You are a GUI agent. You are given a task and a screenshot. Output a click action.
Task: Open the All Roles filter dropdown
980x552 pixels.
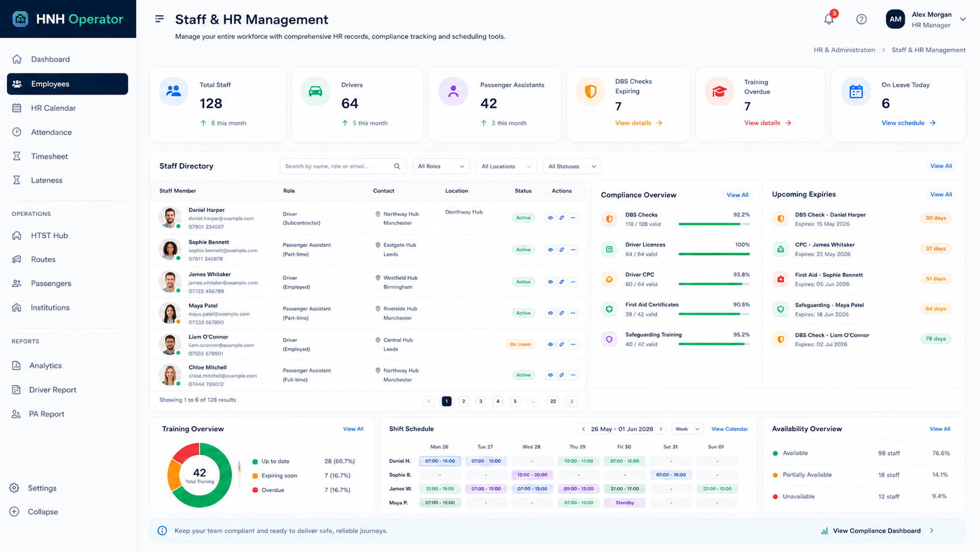(x=441, y=167)
